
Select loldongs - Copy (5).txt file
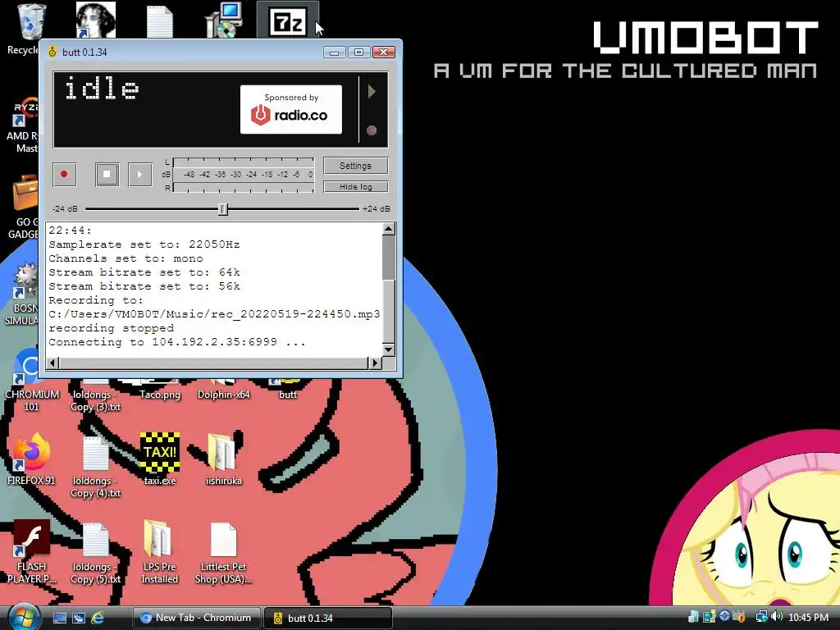(x=95, y=553)
